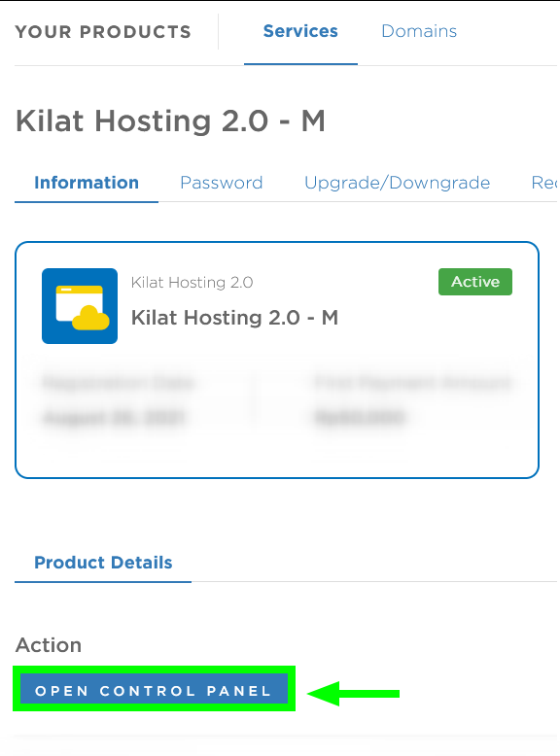Switch to the Services tab
Screen dimensions: 560x756
300,32
